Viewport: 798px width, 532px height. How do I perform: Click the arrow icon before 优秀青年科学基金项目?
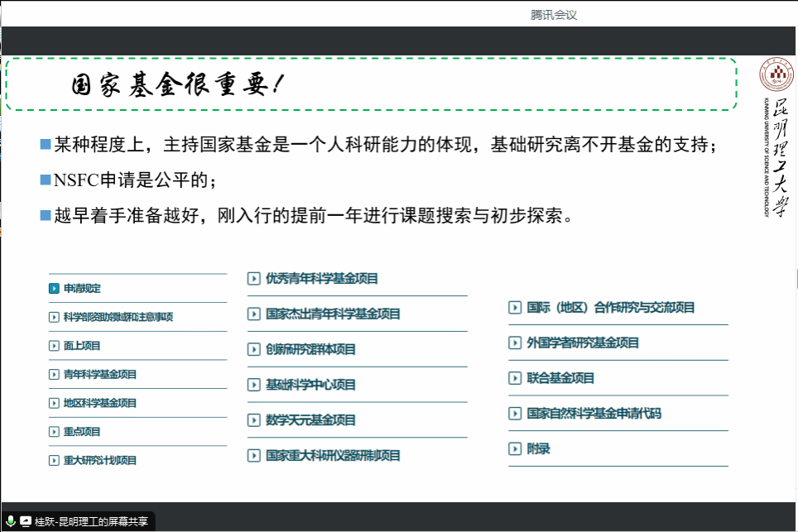(x=254, y=279)
